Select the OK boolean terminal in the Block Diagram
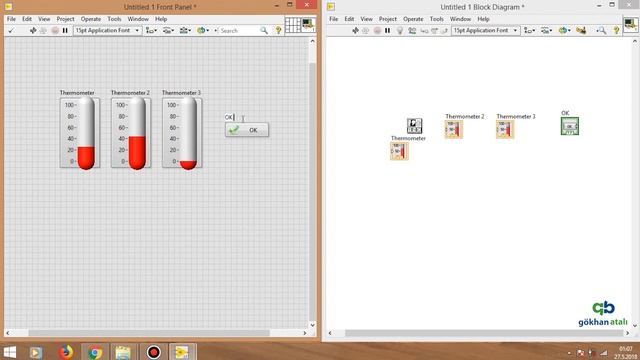Image resolution: width=640 pixels, height=360 pixels. (x=570, y=126)
